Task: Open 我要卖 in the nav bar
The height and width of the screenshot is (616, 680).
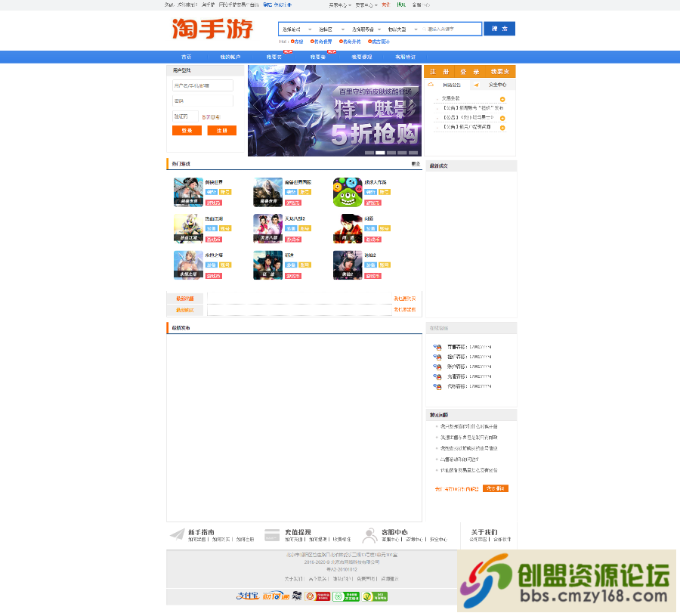Action: [317, 57]
